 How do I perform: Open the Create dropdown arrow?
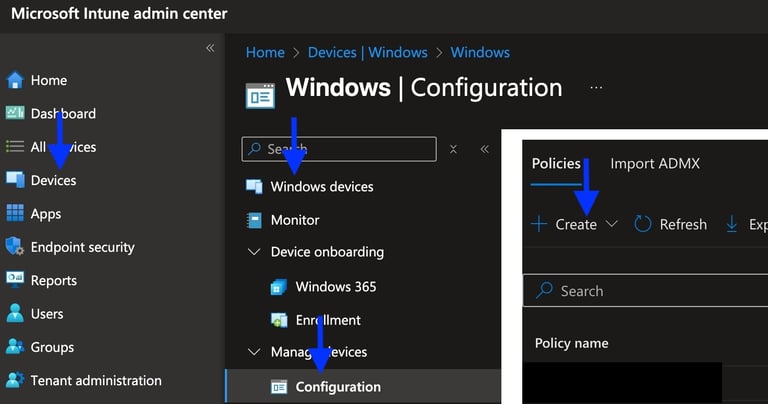(611, 224)
